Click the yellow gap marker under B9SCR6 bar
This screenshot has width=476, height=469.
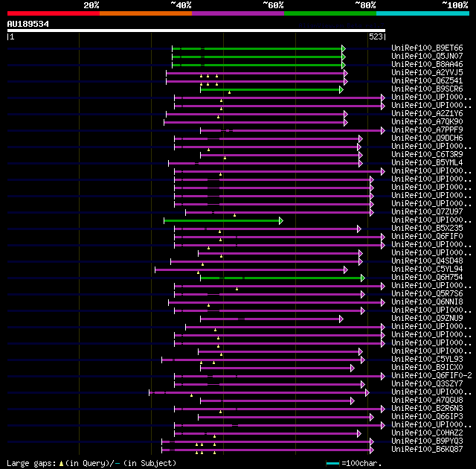(230, 92)
